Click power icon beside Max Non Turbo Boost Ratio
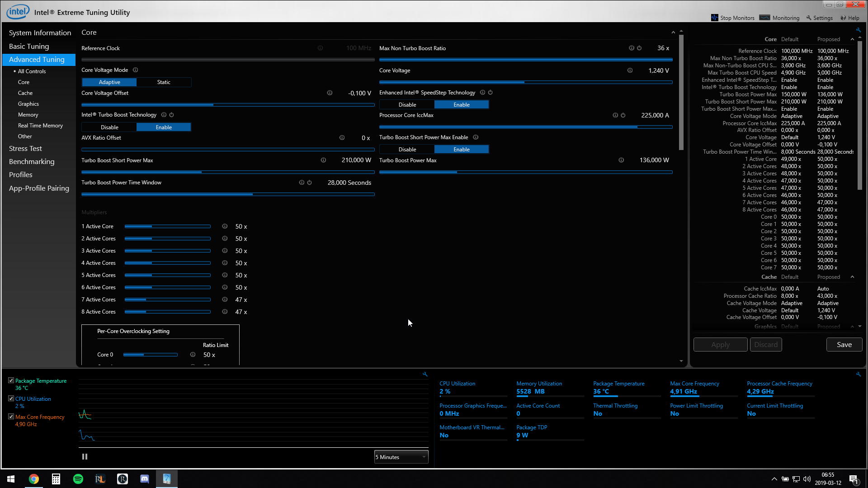Viewport: 868px width, 488px height. coord(639,48)
